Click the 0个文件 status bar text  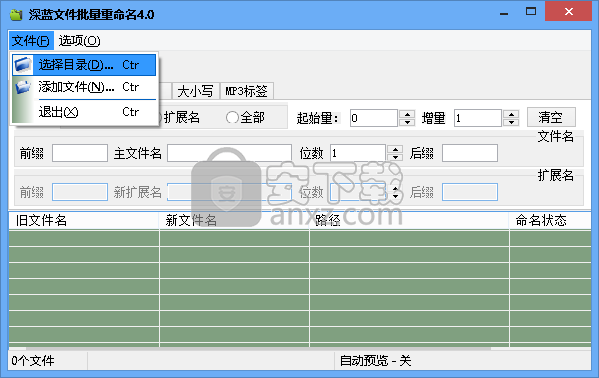[x=33, y=360]
